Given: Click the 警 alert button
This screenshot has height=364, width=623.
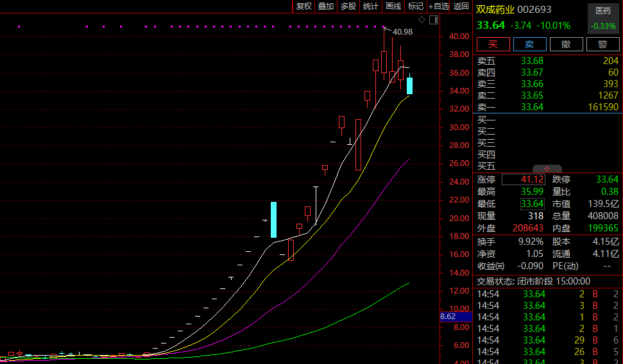Looking at the screenshot, I should [x=602, y=44].
